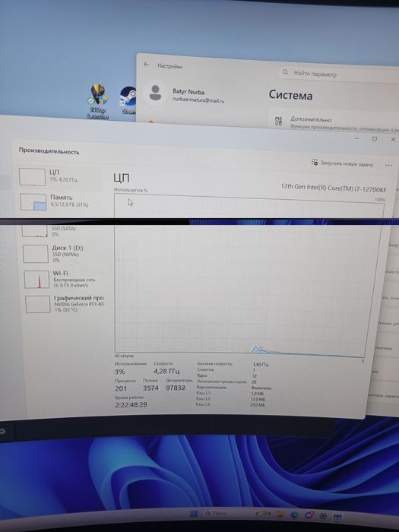Click the Использование 1% value
This screenshot has height=532, width=399.
tap(120, 372)
